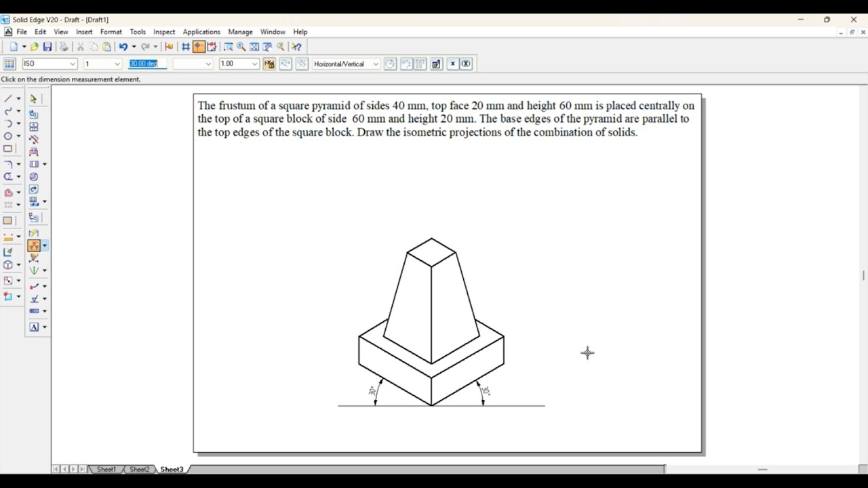
Task: Toggle the small x ribbon button
Action: 452,64
